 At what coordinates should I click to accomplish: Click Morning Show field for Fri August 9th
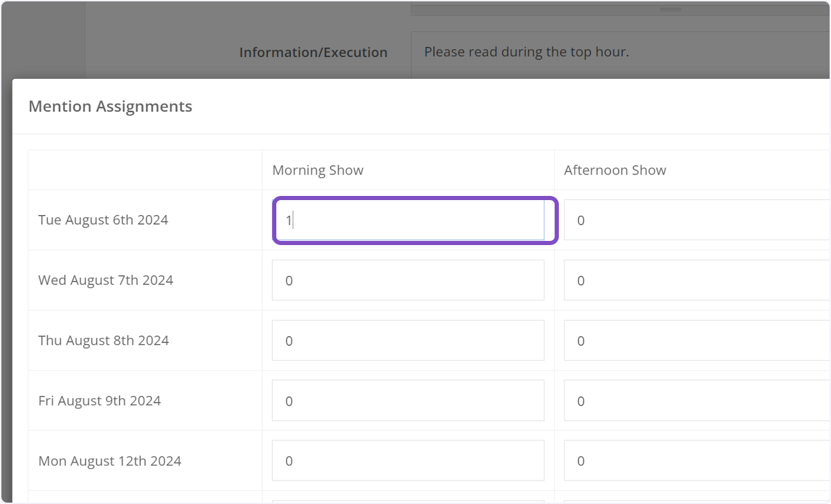409,401
